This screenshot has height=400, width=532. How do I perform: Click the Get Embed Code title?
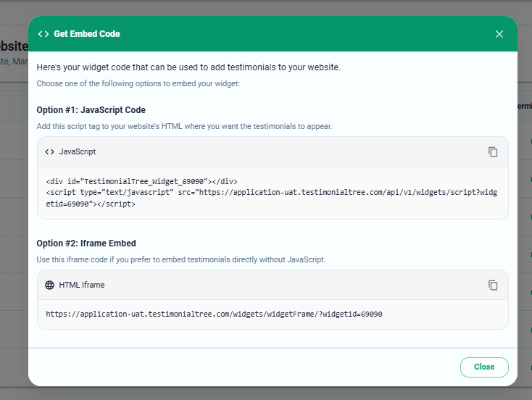pos(87,34)
